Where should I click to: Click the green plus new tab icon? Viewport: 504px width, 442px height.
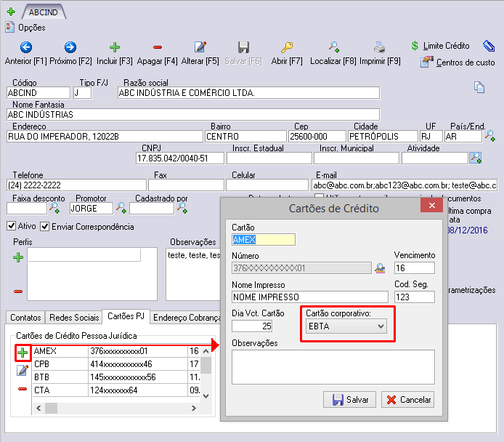click(x=11, y=12)
